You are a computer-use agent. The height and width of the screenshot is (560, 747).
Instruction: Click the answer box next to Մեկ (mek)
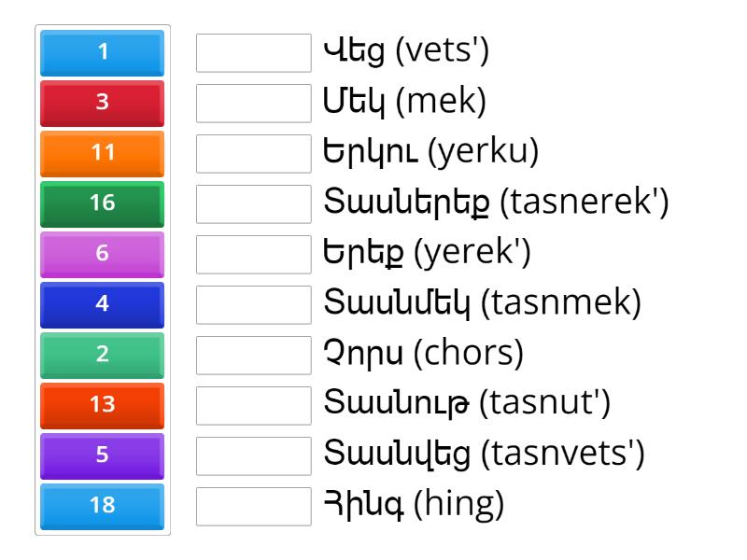tap(254, 105)
